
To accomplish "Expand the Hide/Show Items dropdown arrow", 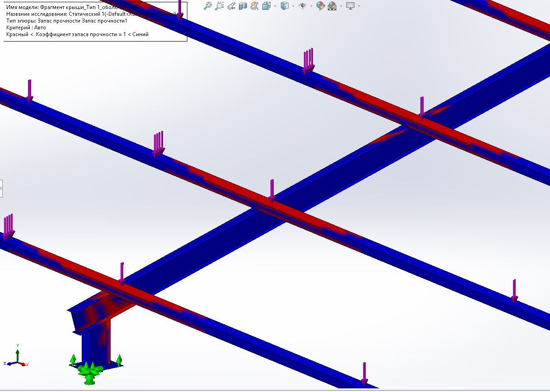I will coord(312,6).
